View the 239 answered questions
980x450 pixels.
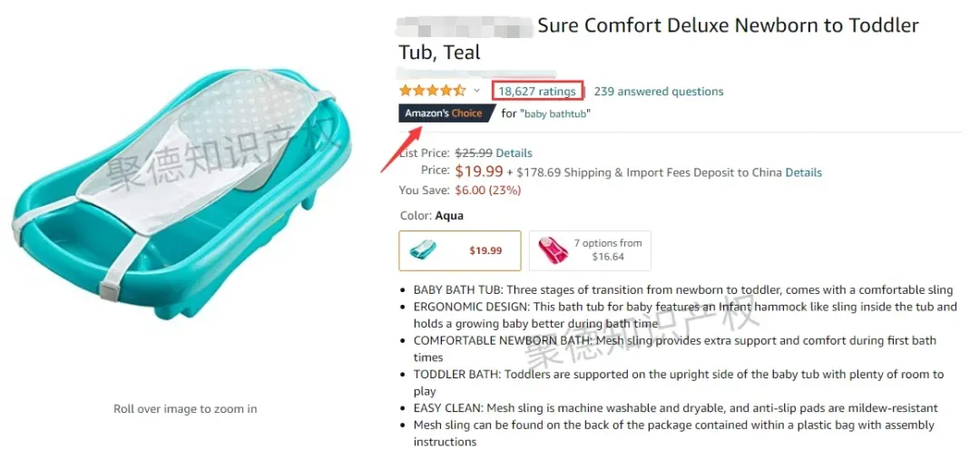[x=658, y=91]
